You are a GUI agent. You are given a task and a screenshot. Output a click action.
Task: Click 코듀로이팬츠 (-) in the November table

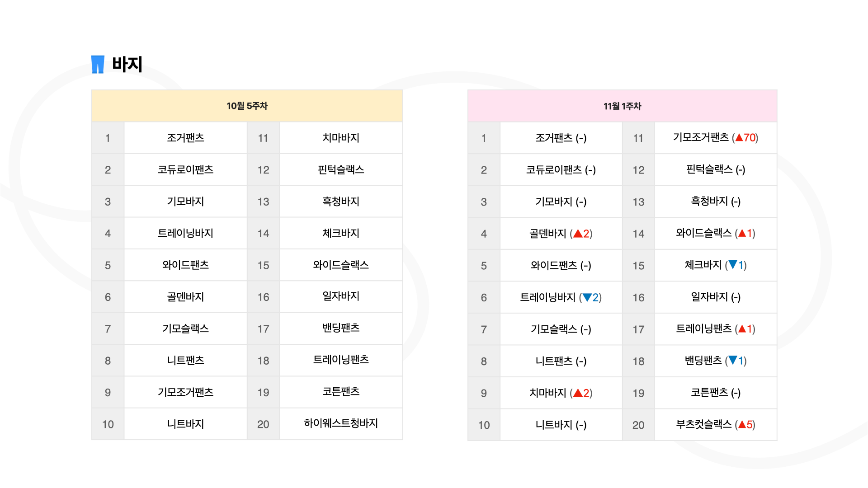[x=561, y=170]
